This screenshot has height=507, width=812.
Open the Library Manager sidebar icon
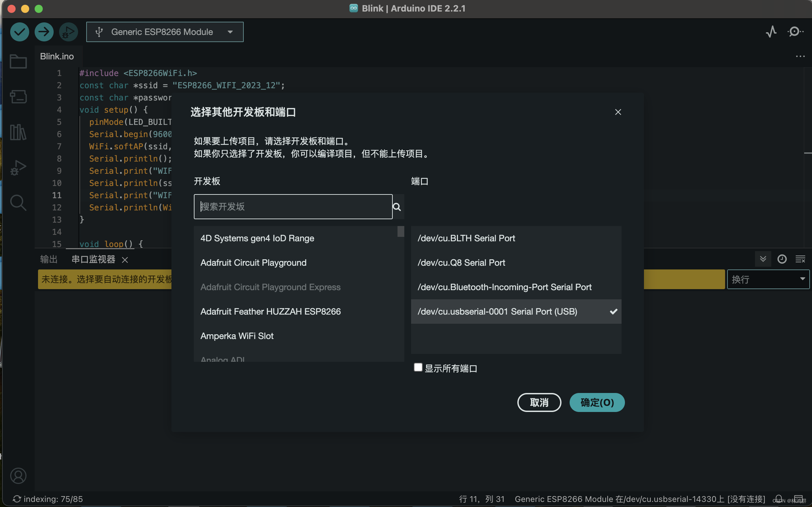tap(18, 132)
